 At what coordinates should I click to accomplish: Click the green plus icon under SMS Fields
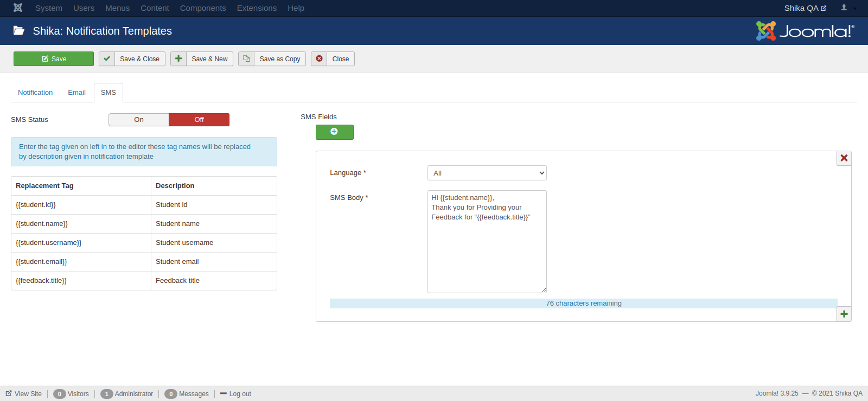click(x=334, y=132)
